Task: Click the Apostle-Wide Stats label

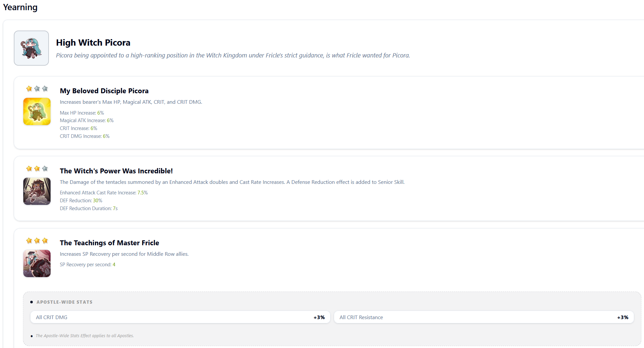Action: coord(64,302)
